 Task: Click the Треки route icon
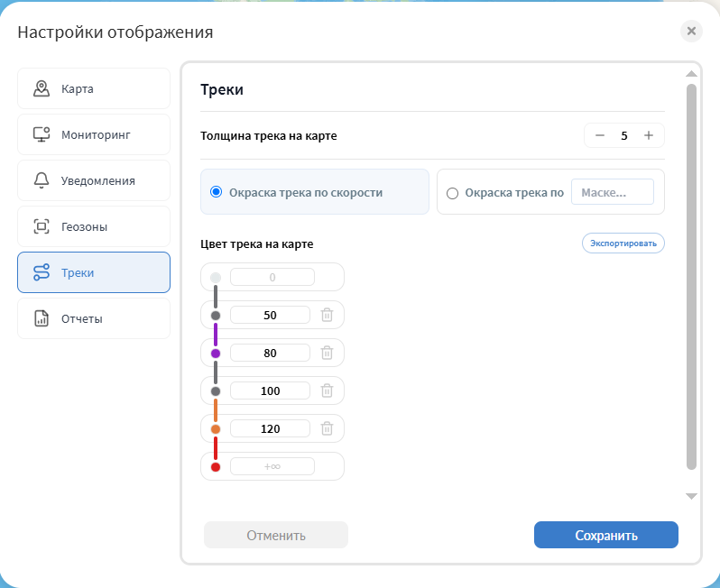tap(42, 272)
